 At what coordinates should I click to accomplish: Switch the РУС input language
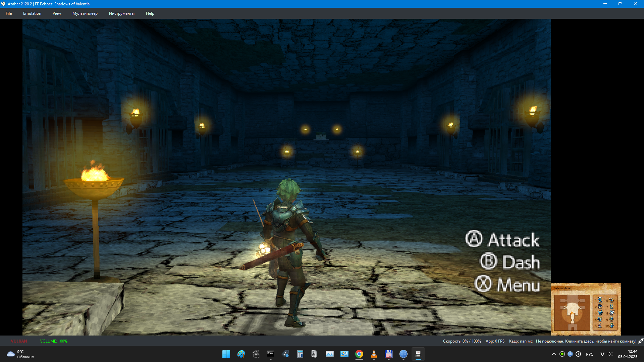point(590,354)
